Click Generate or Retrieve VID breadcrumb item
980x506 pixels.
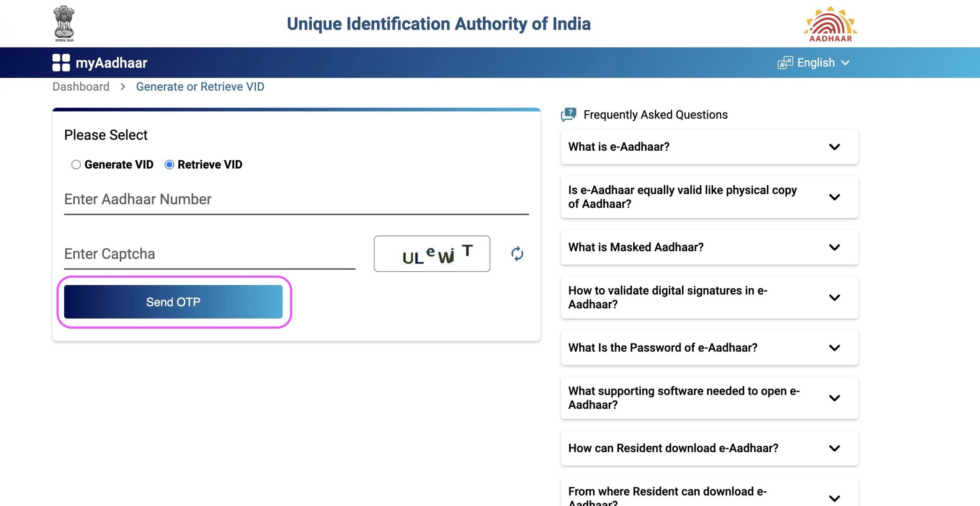coord(199,86)
